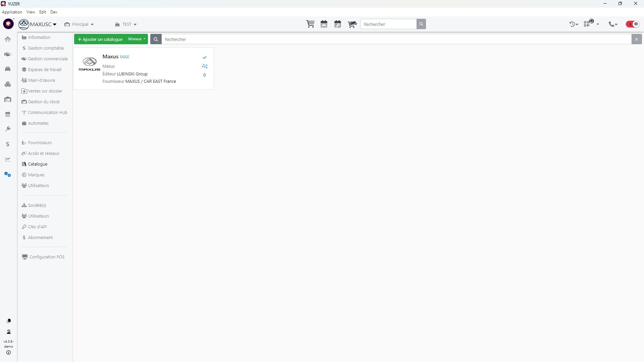Click the chart statistics sidebar icon
Viewport: 644px width, 362px height.
click(8, 159)
